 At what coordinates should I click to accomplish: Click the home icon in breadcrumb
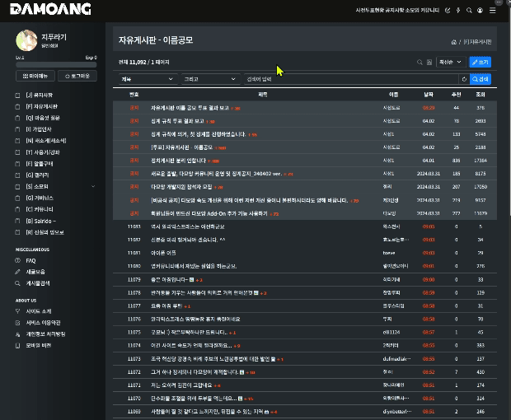453,42
